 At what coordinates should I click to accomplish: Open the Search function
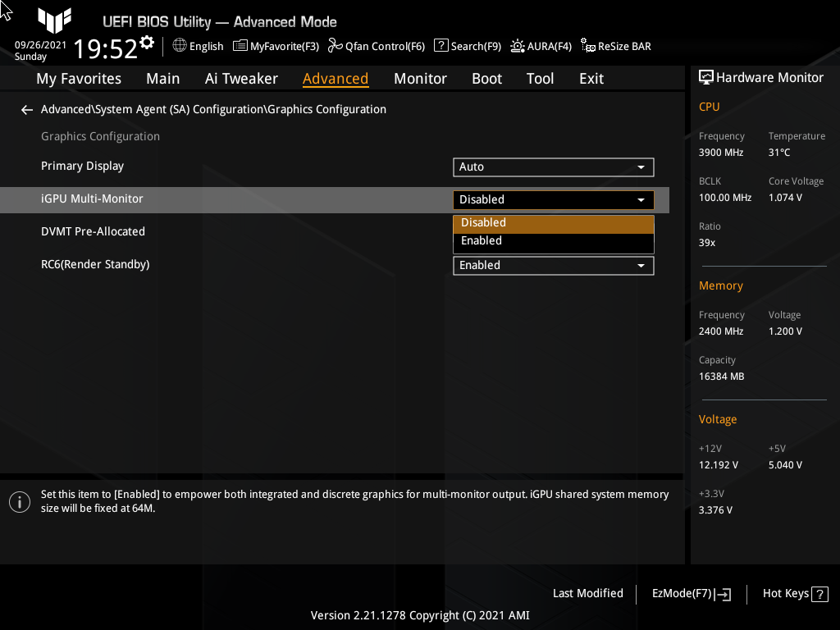point(467,46)
